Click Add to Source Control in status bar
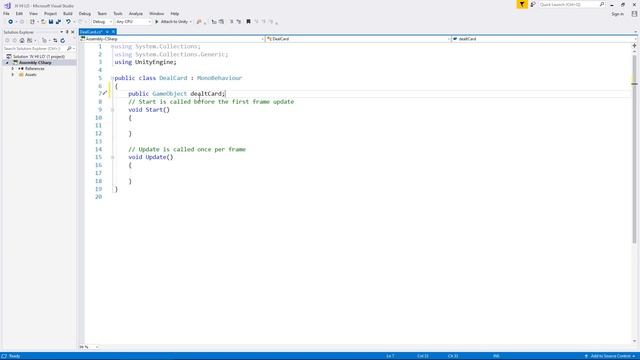640x360 pixels. [611, 356]
